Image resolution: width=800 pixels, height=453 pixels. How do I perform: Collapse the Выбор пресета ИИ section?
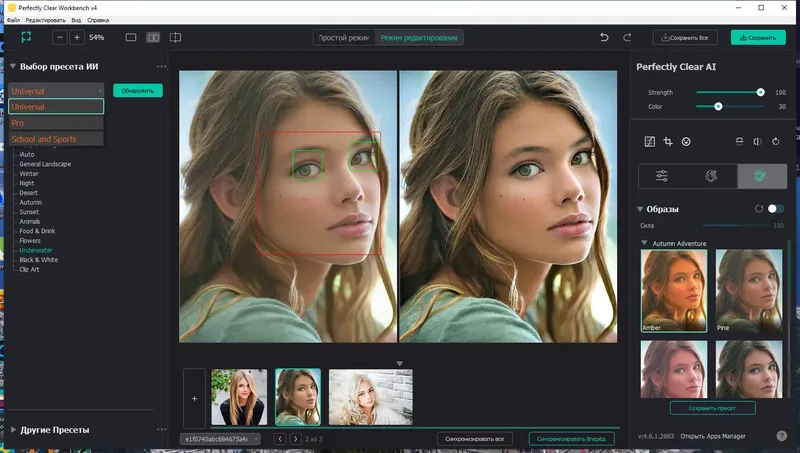pyautogui.click(x=13, y=66)
